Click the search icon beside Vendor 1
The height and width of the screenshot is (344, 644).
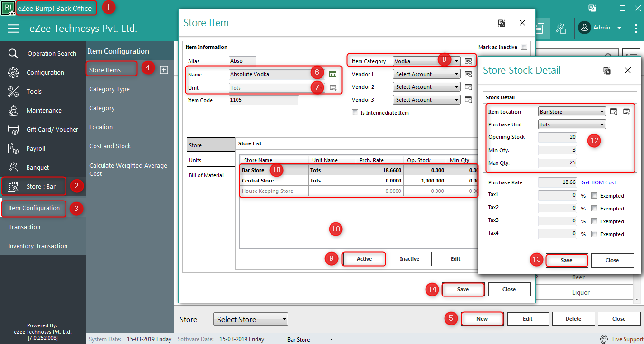pos(468,74)
